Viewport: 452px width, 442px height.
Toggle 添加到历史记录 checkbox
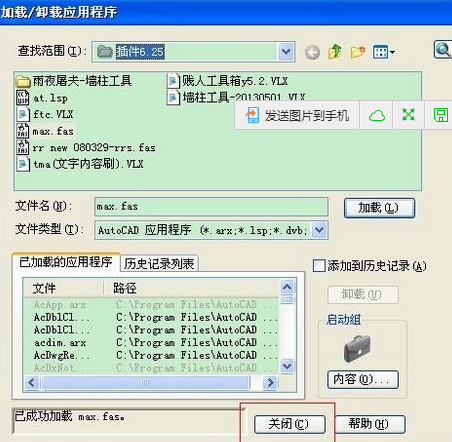tap(319, 266)
